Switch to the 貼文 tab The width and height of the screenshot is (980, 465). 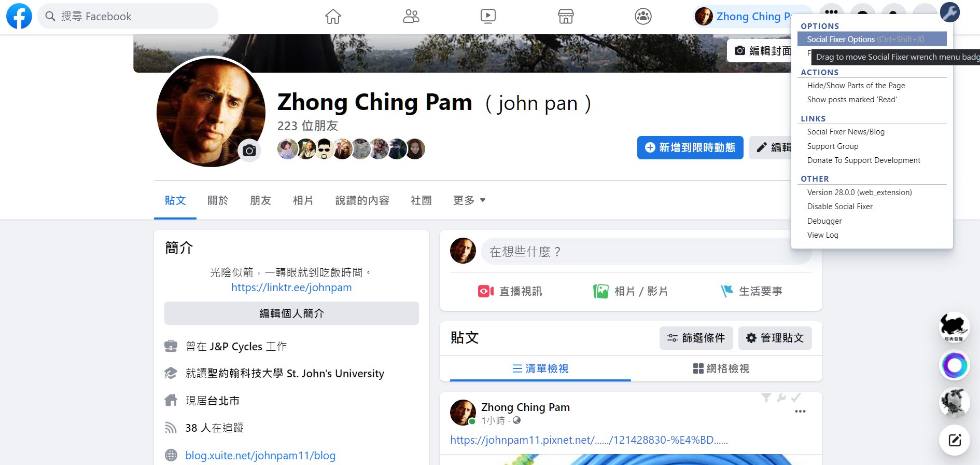175,200
